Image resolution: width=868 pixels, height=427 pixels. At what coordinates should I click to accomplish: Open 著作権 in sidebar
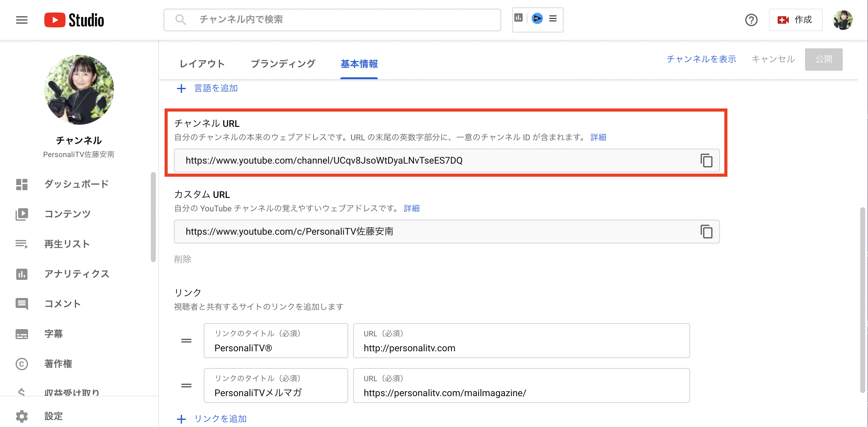(x=58, y=364)
